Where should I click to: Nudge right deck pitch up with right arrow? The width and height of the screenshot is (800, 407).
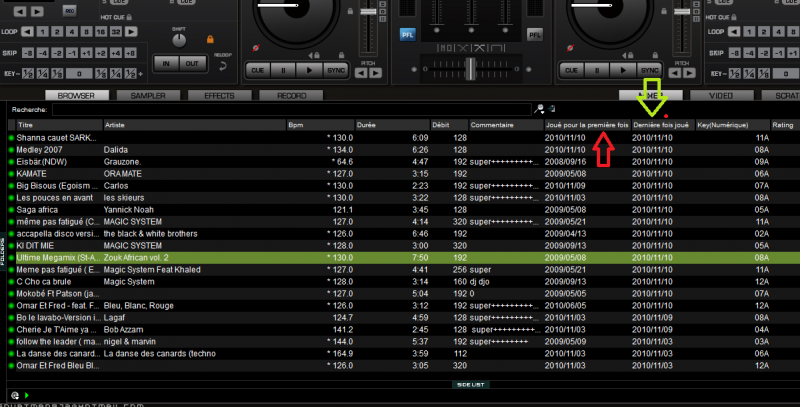click(689, 73)
